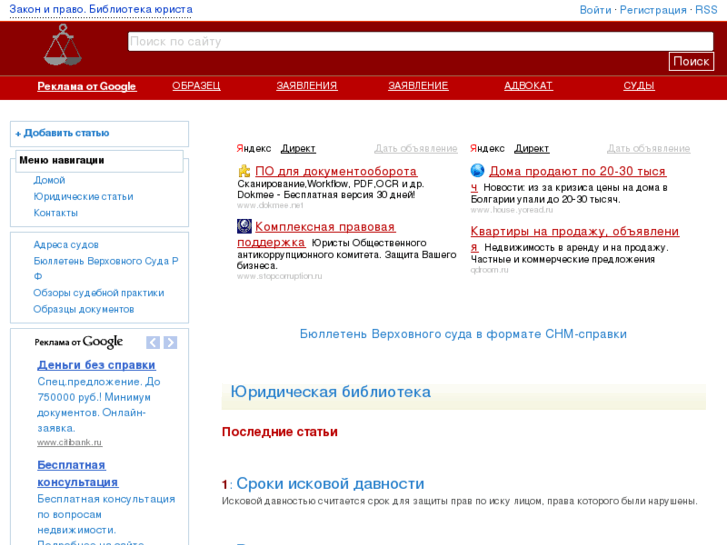Click Директ link in right ad block
The width and height of the screenshot is (727, 545).
tap(532, 149)
